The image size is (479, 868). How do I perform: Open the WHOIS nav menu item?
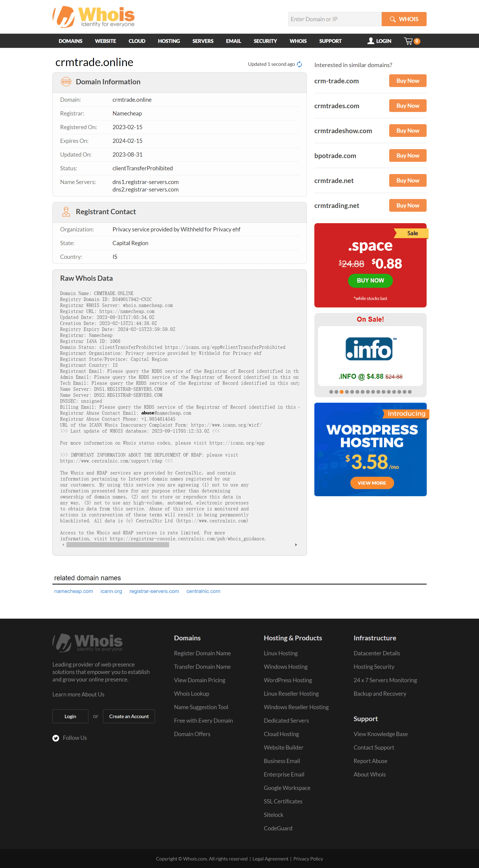click(298, 41)
